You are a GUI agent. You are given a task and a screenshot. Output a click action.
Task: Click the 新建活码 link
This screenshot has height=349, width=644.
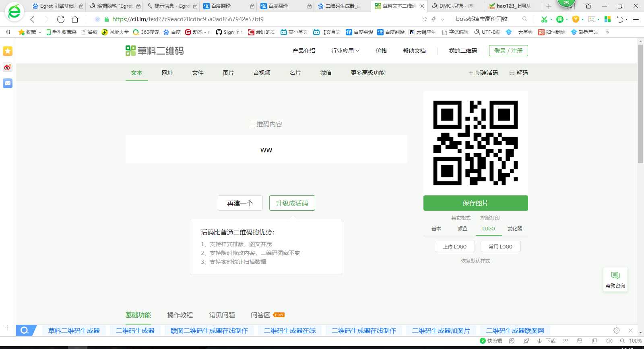pos(483,73)
